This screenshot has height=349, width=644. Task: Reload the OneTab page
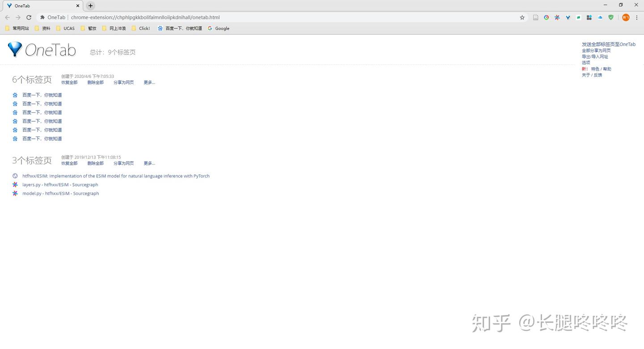29,17
